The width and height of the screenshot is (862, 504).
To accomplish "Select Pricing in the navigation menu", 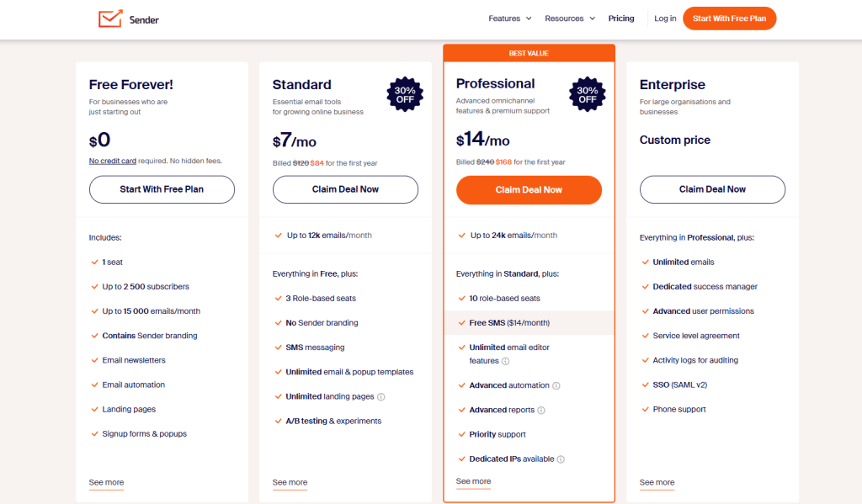I will tap(621, 18).
